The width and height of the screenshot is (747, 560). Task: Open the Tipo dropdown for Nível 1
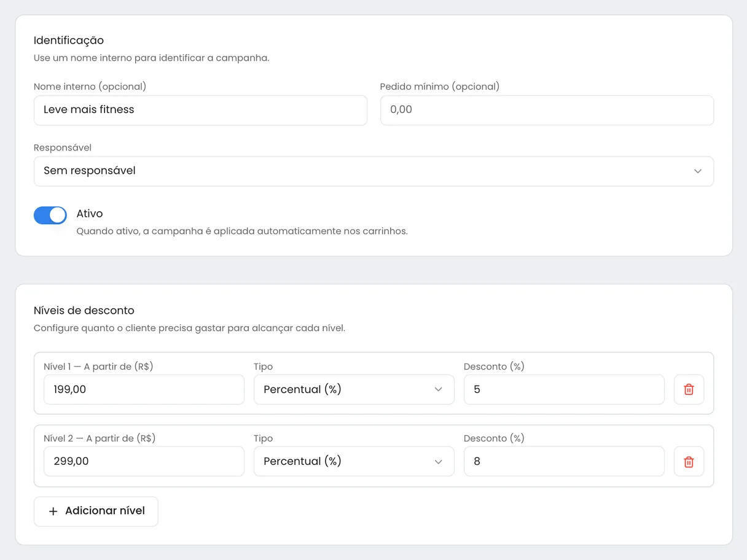click(354, 389)
